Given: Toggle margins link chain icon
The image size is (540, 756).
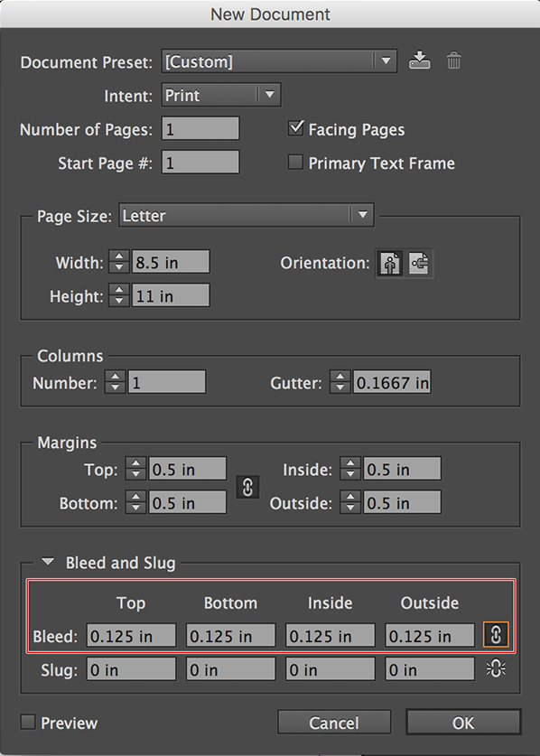Looking at the screenshot, I should [x=247, y=487].
